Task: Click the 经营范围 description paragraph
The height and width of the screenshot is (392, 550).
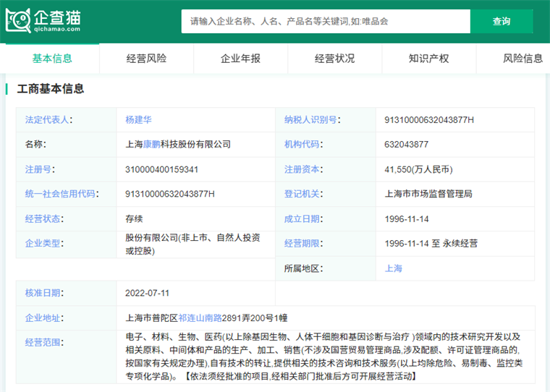Action: point(323,357)
